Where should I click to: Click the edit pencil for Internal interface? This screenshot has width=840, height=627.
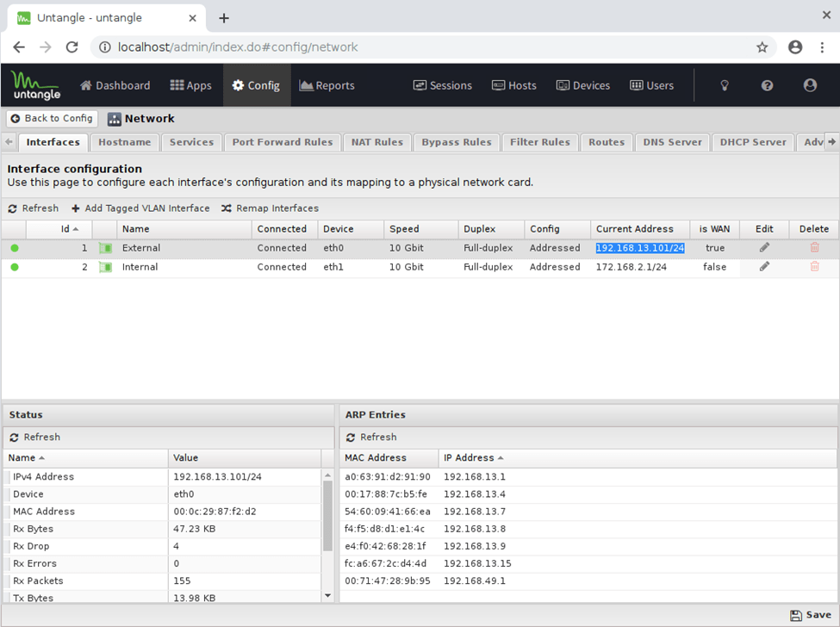(x=764, y=267)
